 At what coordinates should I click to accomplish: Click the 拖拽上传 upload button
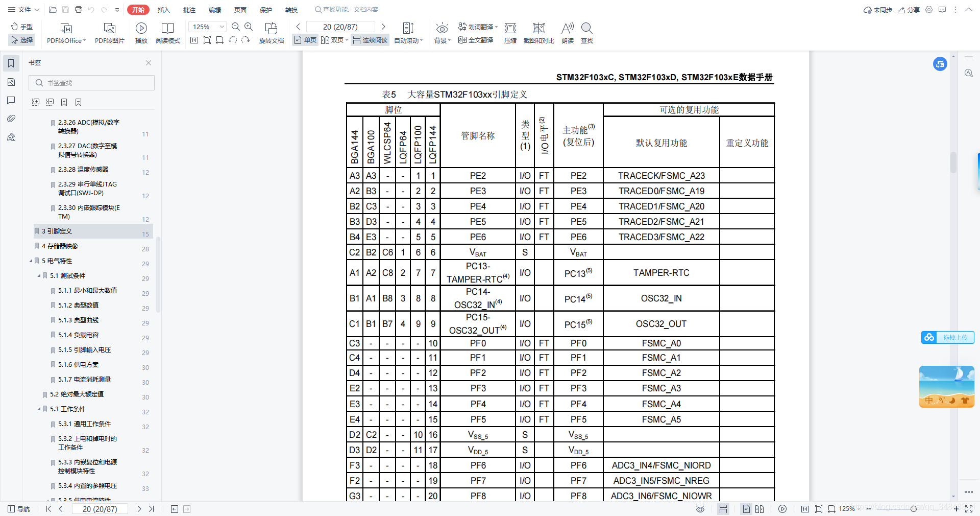tap(948, 337)
